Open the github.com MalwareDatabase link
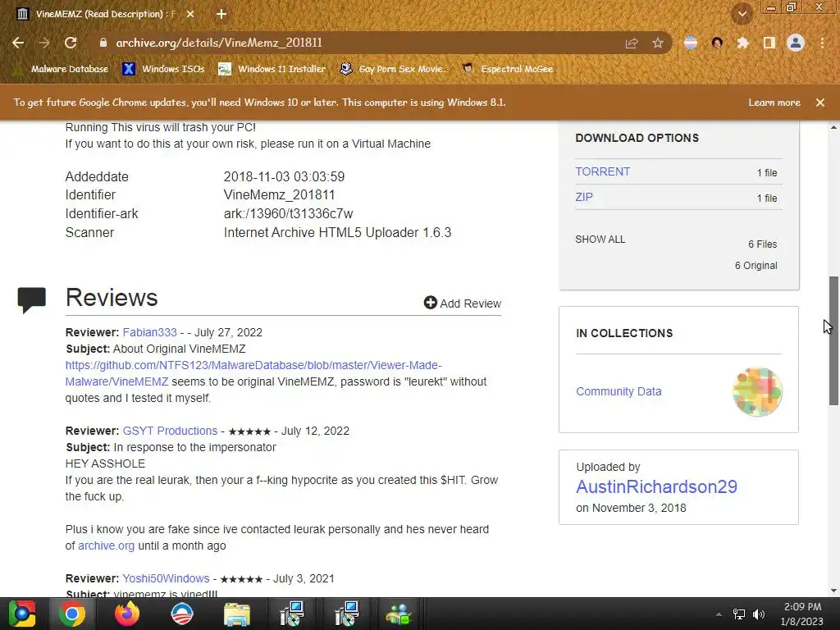The height and width of the screenshot is (630, 840). point(253,373)
